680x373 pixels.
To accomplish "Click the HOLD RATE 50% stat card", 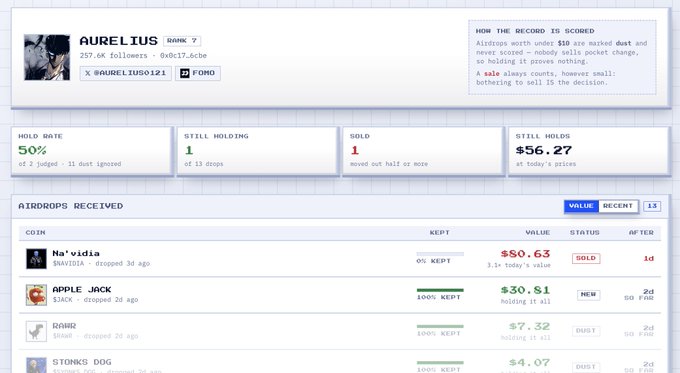I will (92, 151).
